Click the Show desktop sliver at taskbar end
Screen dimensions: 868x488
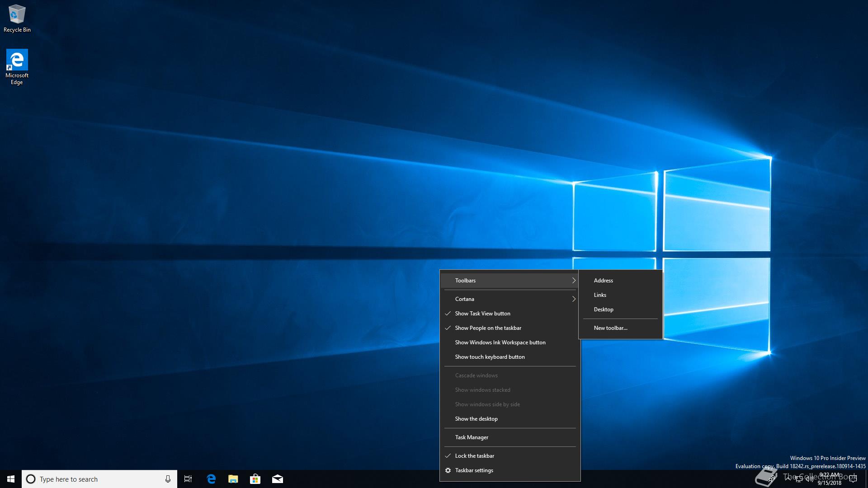tap(866, 479)
